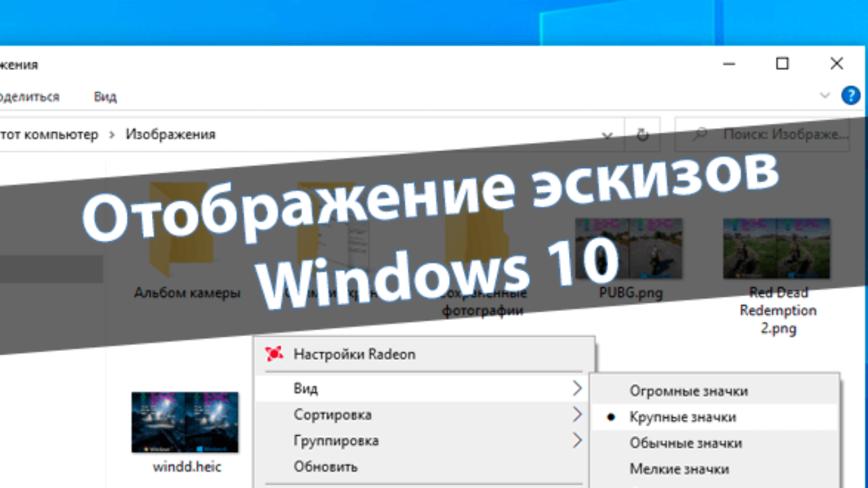Select Огромные значки view option
This screenshot has height=488, width=868.
[715, 391]
